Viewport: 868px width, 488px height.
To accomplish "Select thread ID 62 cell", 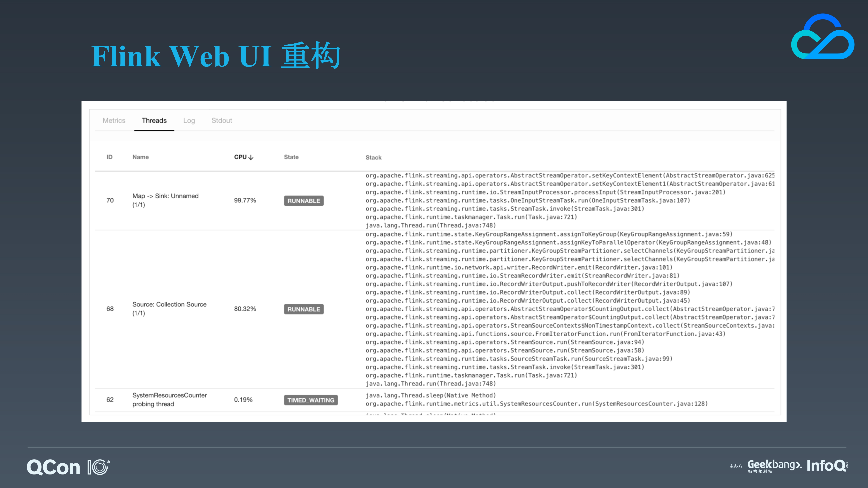I will [x=110, y=400].
